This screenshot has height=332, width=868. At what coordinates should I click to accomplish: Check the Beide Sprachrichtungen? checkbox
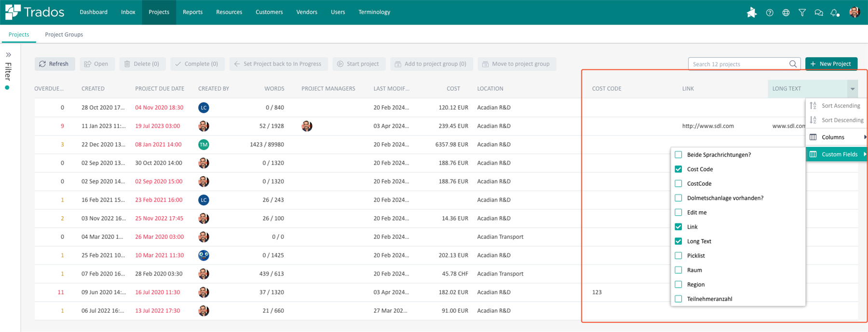click(x=678, y=155)
